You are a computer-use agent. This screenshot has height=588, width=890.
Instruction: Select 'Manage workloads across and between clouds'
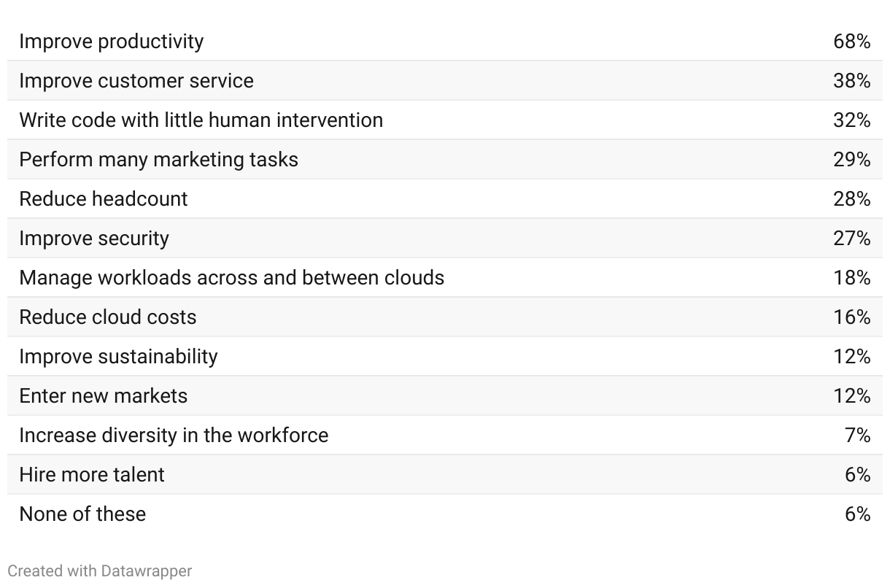pyautogui.click(x=231, y=278)
